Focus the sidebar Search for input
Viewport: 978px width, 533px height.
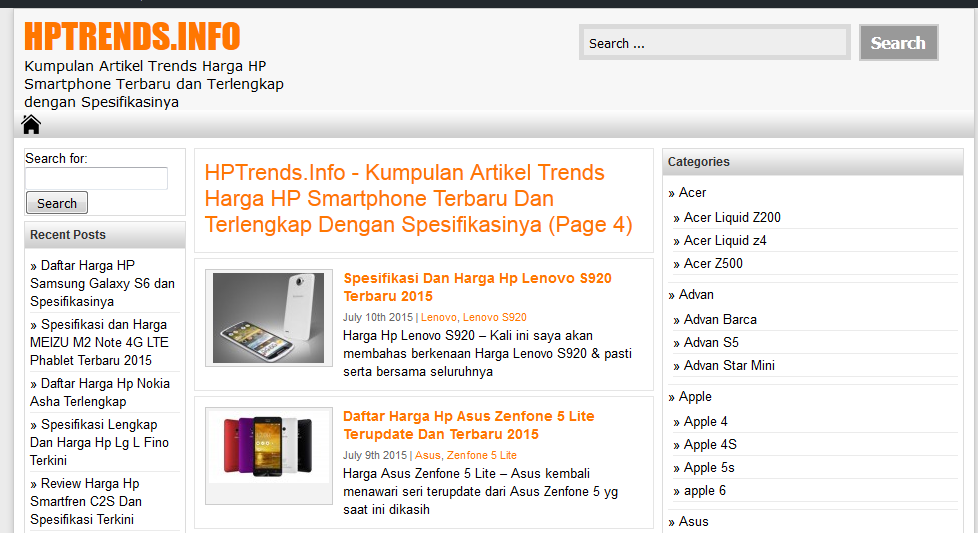click(x=97, y=178)
